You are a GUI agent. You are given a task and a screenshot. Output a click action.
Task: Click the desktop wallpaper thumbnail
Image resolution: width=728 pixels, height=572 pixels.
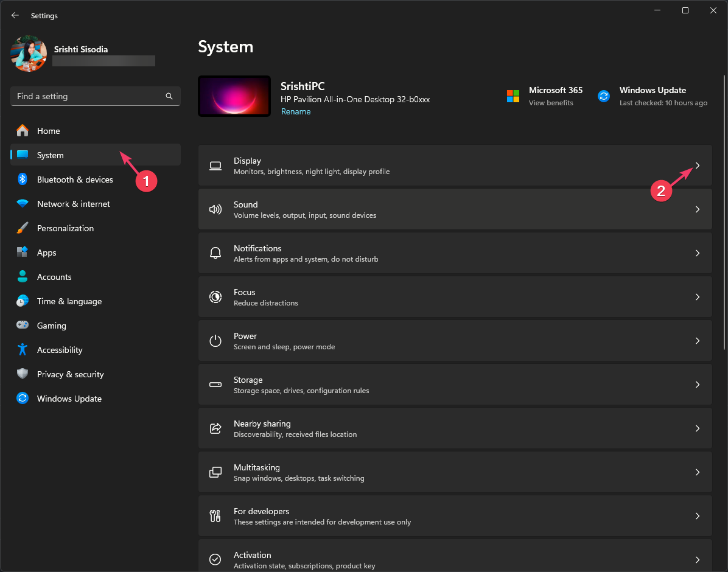click(x=234, y=96)
